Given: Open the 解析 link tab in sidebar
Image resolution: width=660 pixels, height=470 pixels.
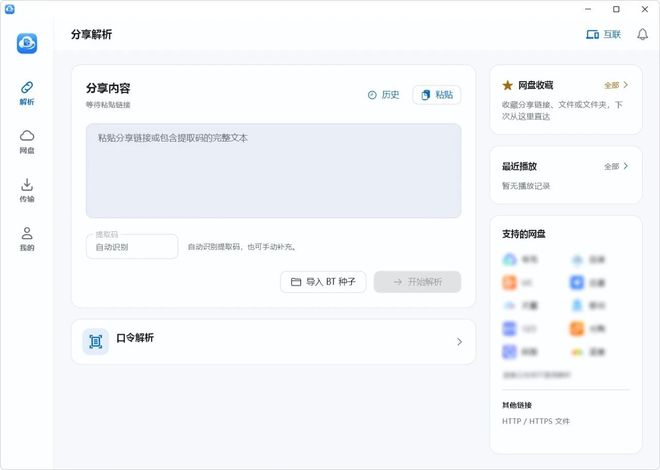Looking at the screenshot, I should pos(27,93).
